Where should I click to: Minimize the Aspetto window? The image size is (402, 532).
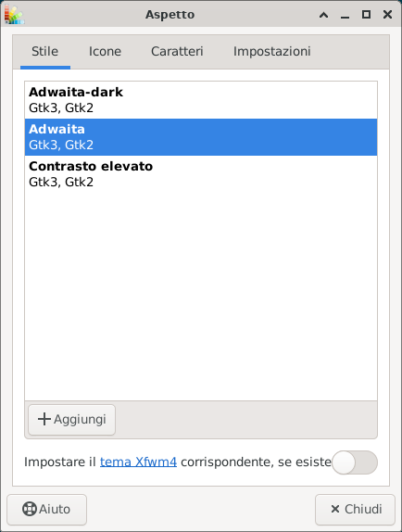tap(345, 15)
